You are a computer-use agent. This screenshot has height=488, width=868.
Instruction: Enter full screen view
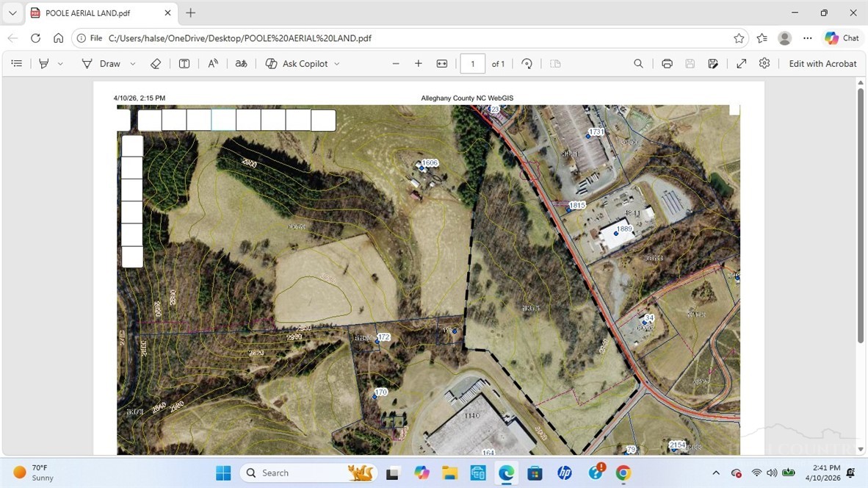tap(742, 64)
